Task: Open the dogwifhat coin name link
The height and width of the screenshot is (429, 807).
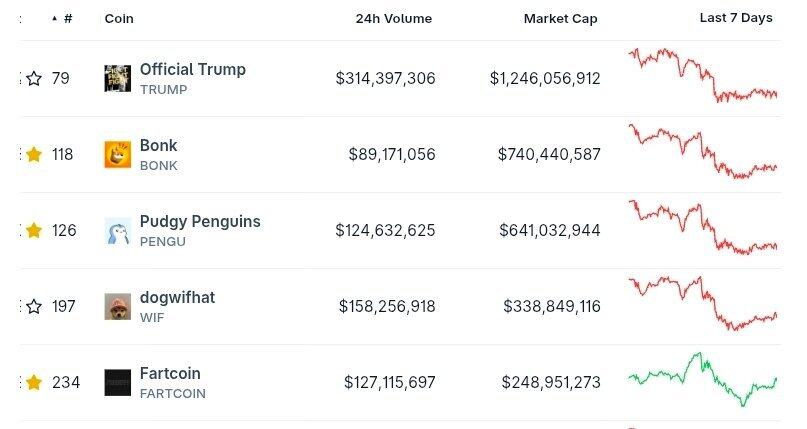Action: 177,297
